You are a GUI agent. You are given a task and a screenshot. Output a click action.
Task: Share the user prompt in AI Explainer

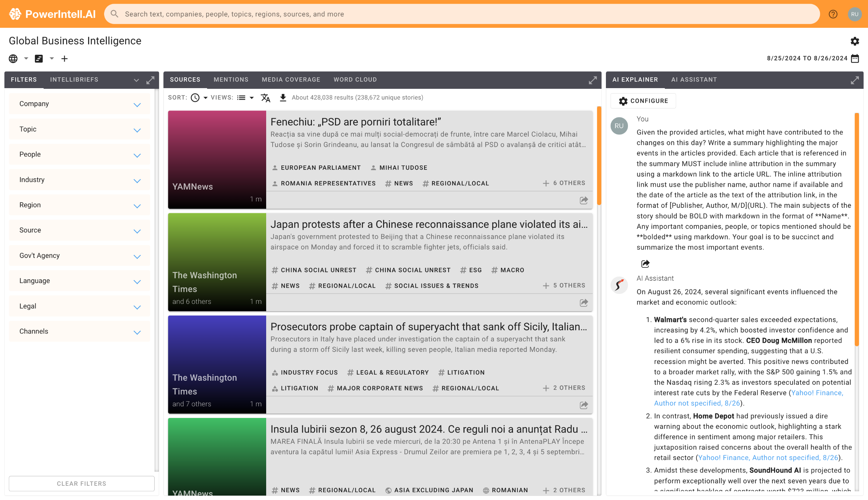(645, 264)
